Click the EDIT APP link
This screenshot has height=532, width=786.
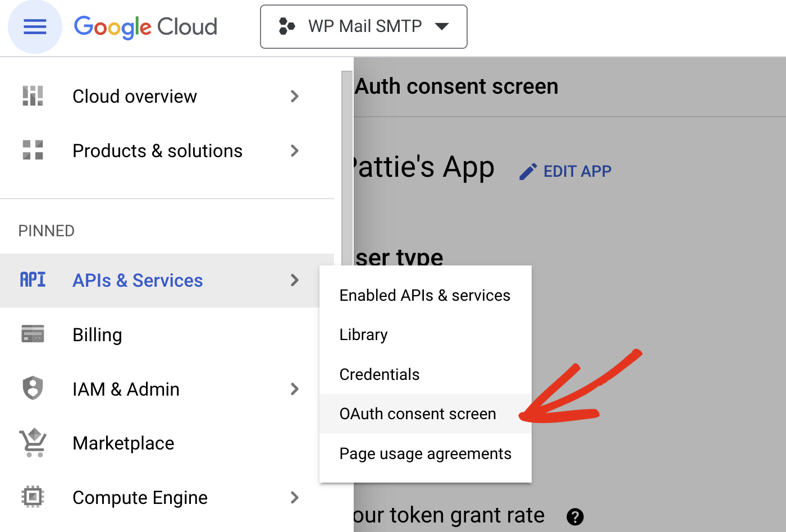[577, 171]
